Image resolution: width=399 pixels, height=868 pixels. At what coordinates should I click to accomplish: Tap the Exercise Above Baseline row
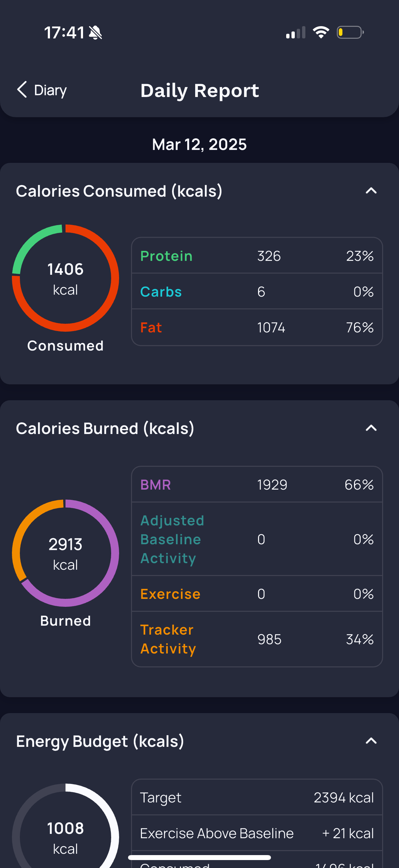click(x=257, y=833)
